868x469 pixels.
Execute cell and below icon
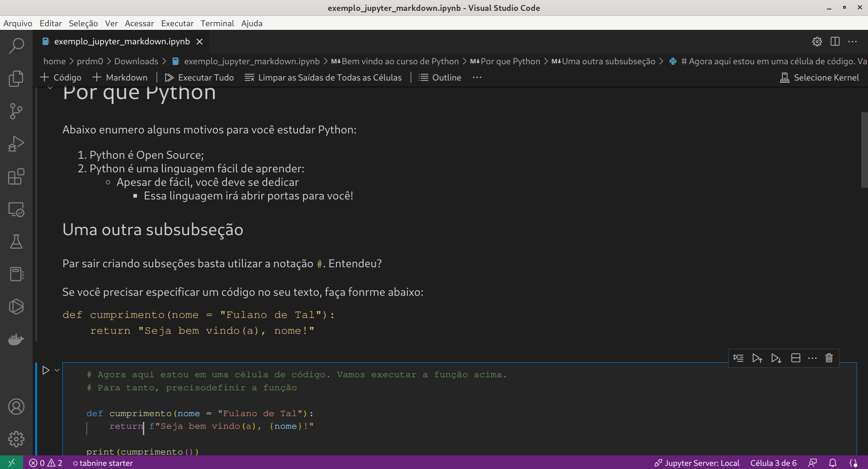(776, 358)
